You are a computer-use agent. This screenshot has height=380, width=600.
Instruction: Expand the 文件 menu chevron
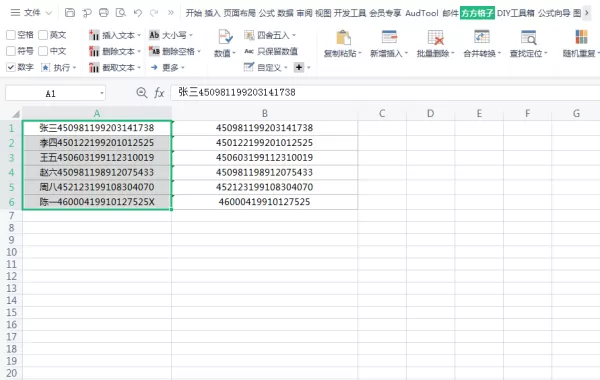coord(49,13)
